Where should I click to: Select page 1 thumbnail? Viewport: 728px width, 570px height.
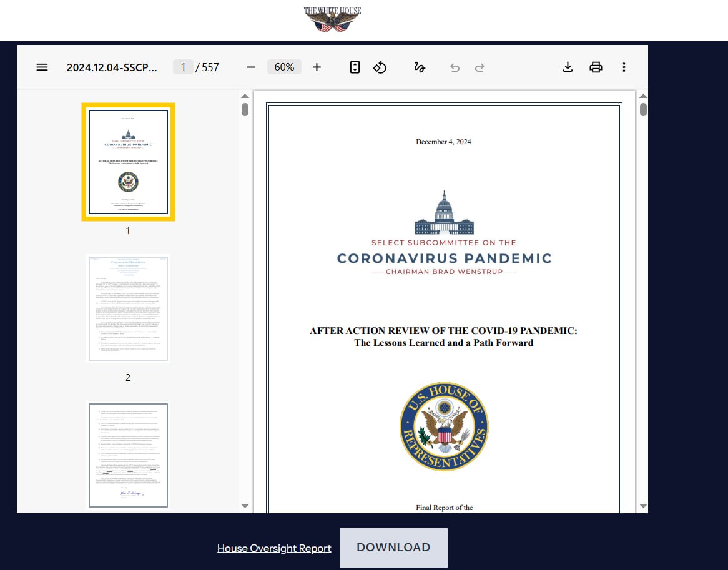click(x=128, y=162)
